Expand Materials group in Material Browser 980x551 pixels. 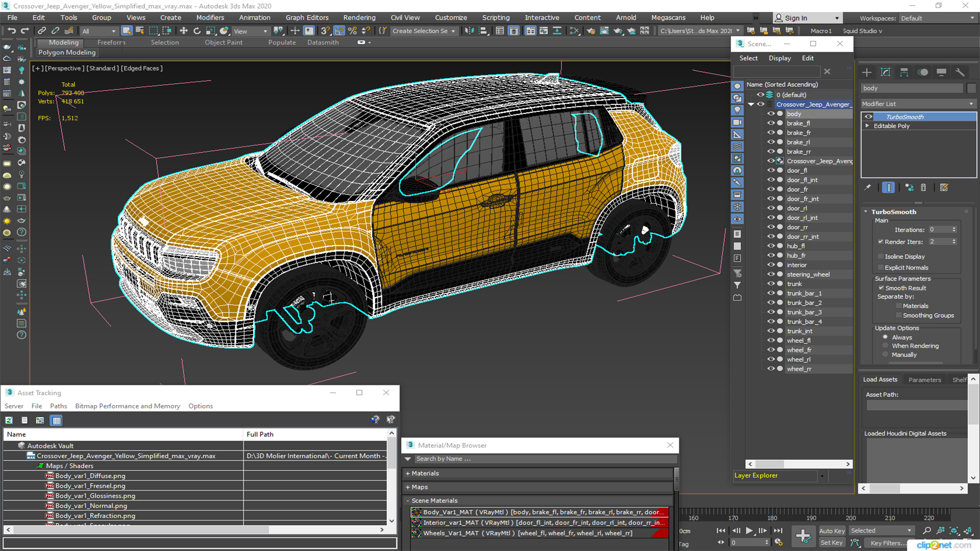point(408,473)
